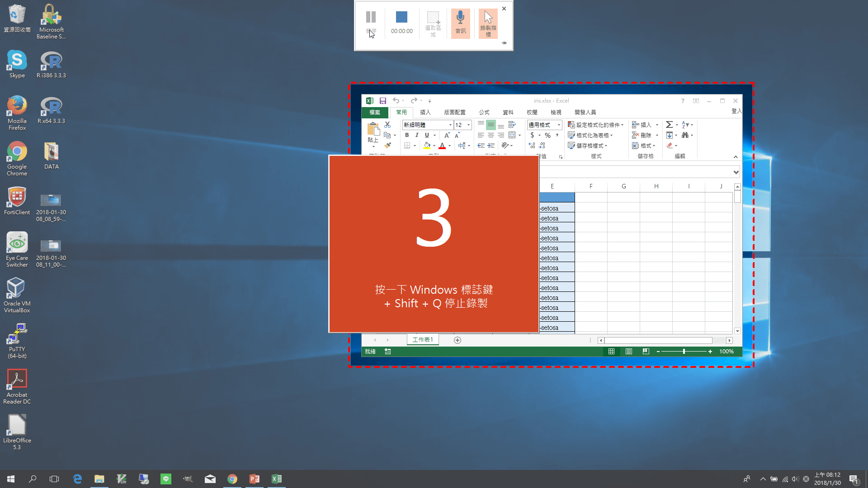Toggle the record pointer option

pyautogui.click(x=488, y=23)
